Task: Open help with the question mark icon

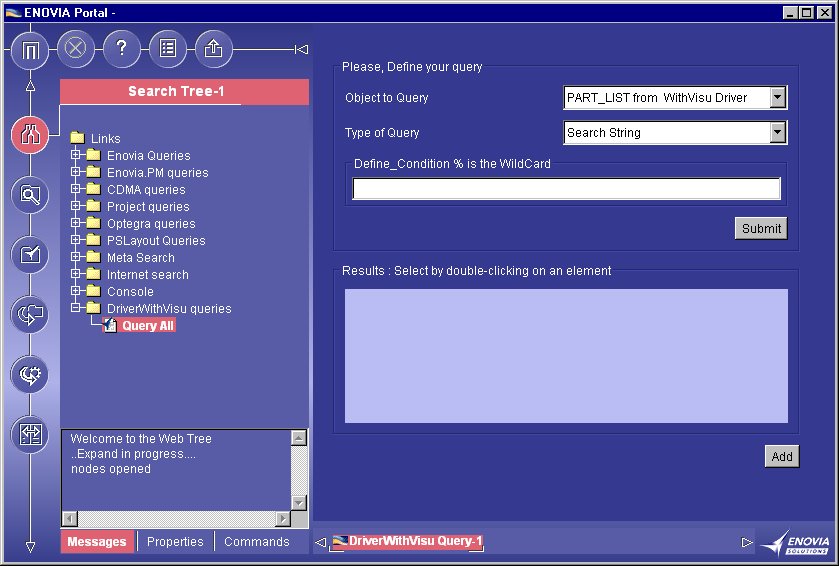Action: (122, 49)
